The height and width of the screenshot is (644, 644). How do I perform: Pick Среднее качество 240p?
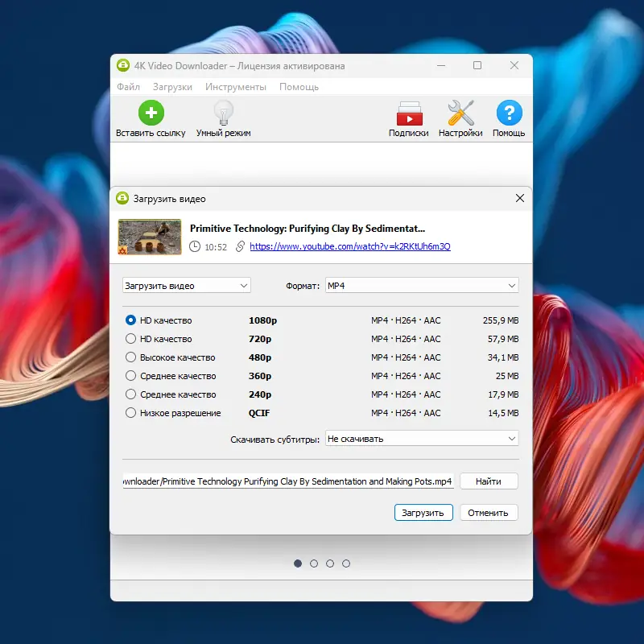coord(130,394)
